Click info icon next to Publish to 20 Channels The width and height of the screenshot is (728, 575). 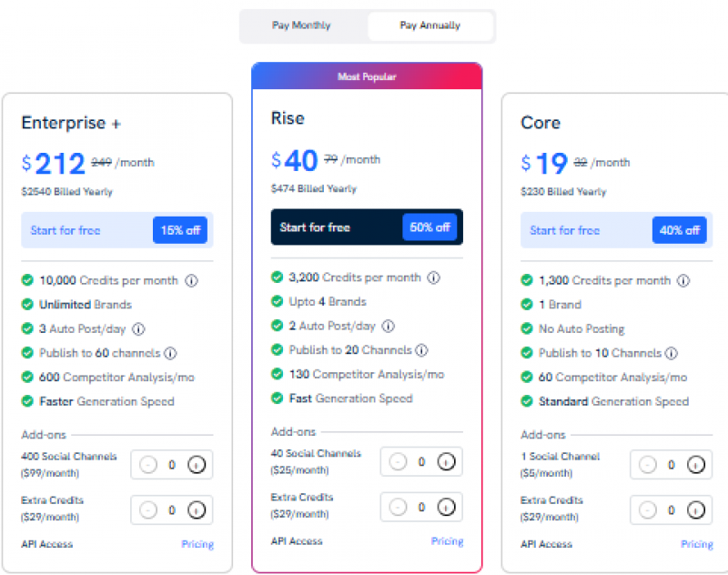(x=420, y=350)
